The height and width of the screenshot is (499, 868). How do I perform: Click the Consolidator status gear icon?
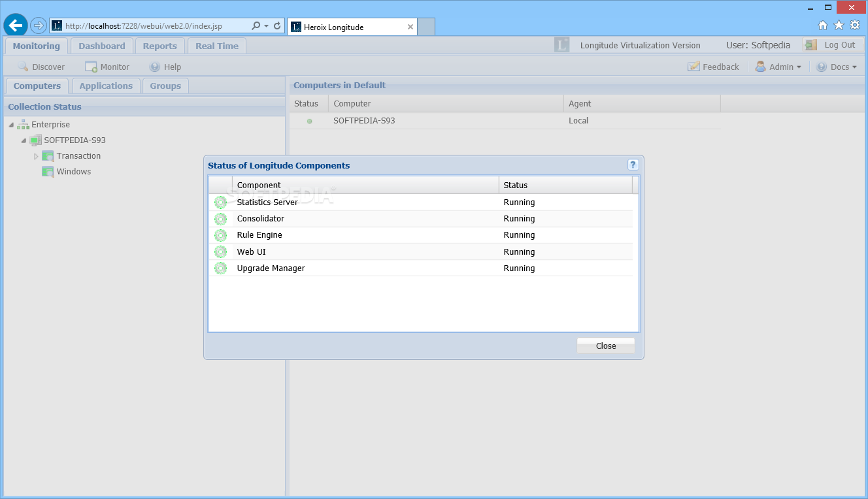[x=220, y=219]
